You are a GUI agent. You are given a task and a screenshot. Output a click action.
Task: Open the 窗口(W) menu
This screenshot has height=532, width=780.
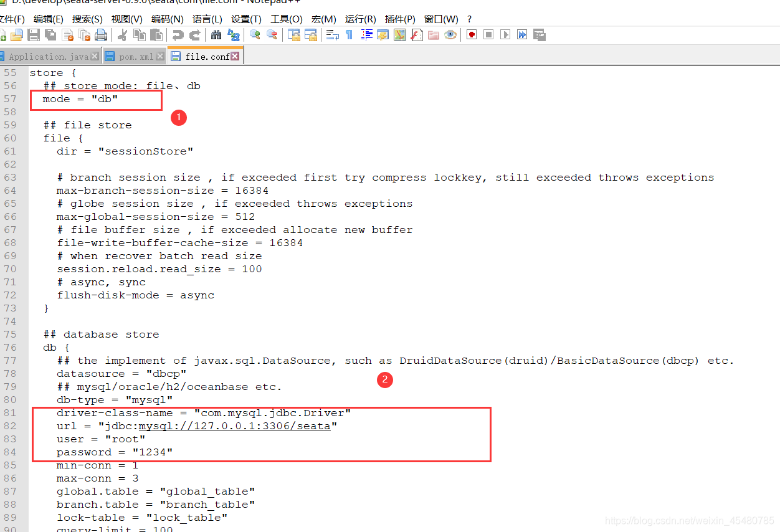(x=441, y=19)
